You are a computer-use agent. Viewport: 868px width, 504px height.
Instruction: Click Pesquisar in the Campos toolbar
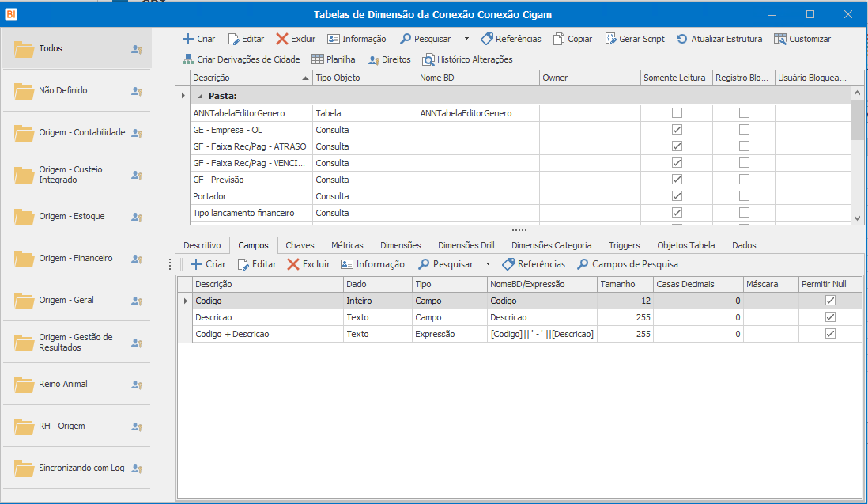coord(446,264)
